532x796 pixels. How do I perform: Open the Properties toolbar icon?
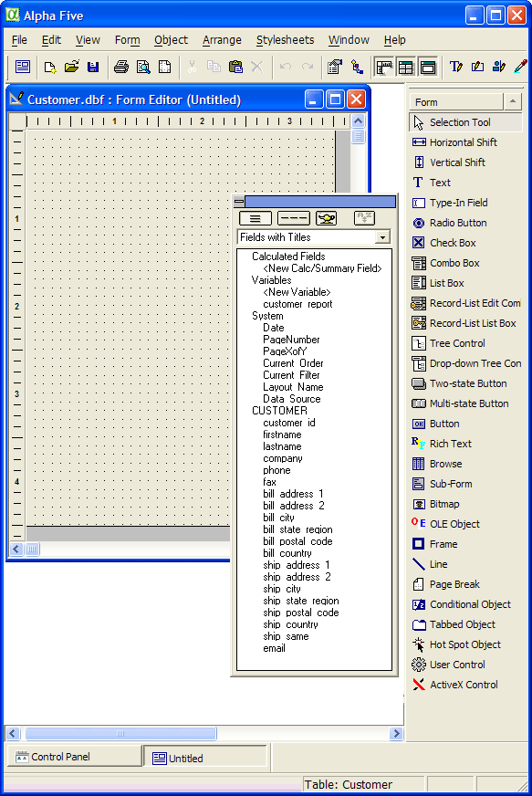tap(335, 67)
